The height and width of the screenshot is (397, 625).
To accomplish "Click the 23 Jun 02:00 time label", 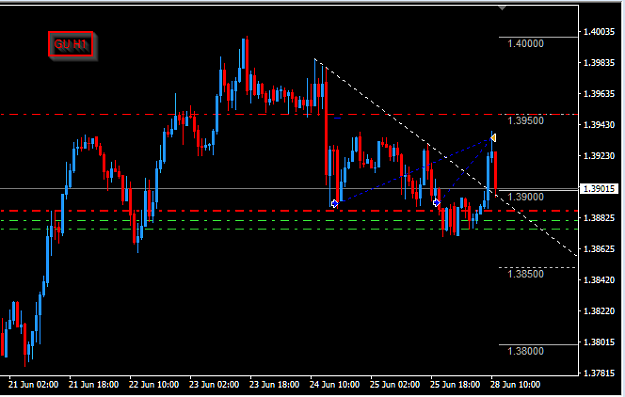I will (214, 385).
